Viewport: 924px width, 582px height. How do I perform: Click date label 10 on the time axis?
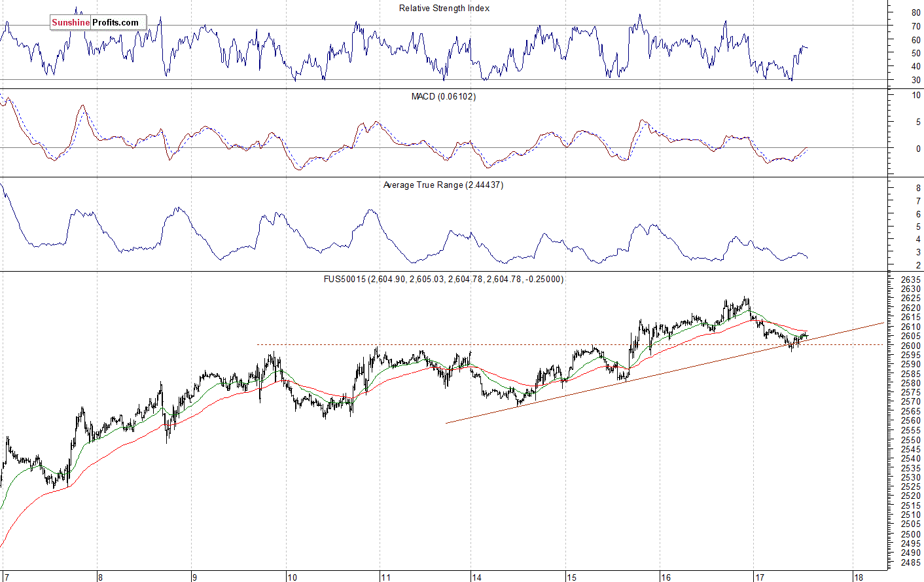(x=292, y=577)
